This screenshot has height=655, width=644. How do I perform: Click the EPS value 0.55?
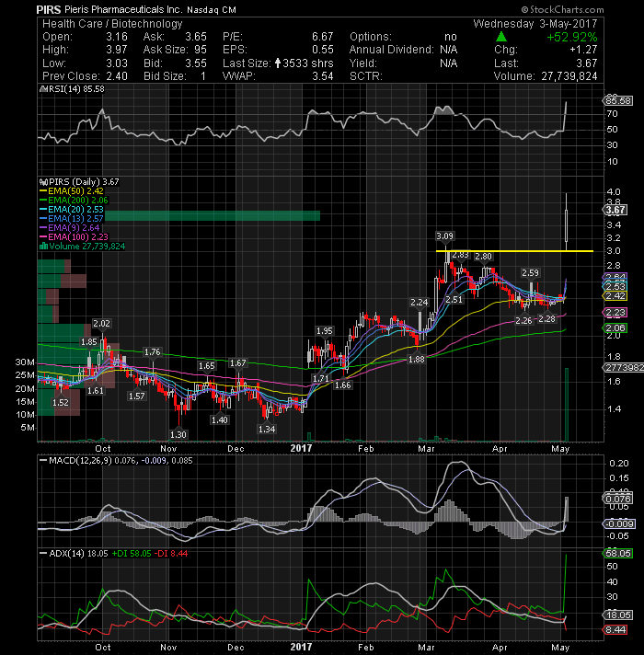point(323,50)
